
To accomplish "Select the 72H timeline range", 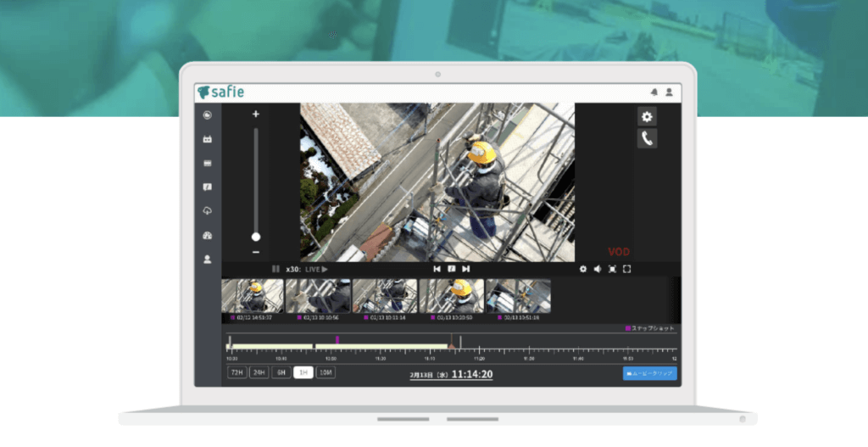I will pyautogui.click(x=236, y=372).
